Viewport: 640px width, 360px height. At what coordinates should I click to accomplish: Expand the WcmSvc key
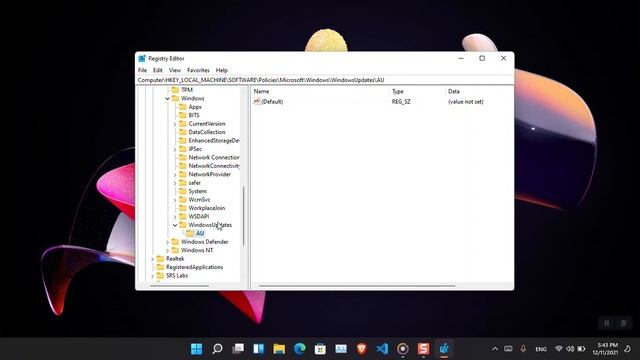[175, 200]
